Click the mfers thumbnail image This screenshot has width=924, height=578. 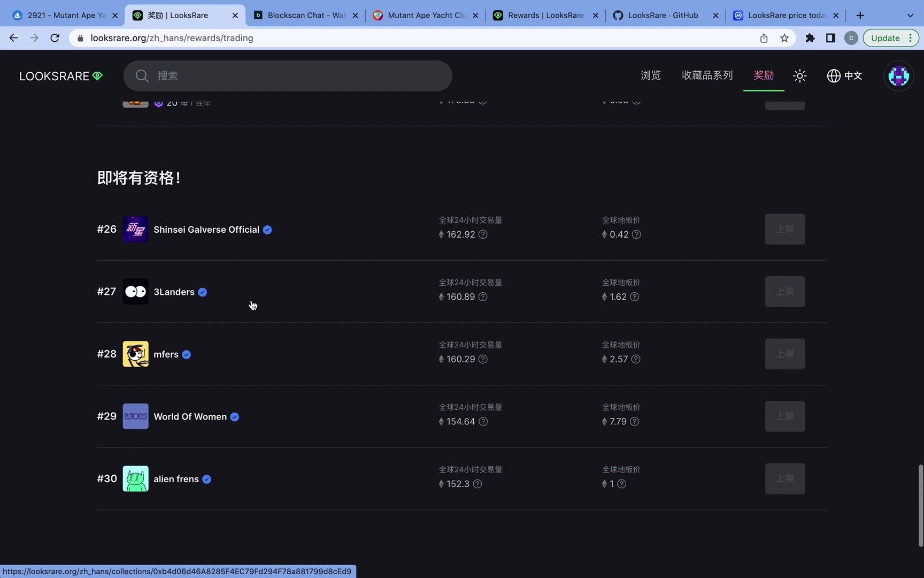tap(135, 354)
